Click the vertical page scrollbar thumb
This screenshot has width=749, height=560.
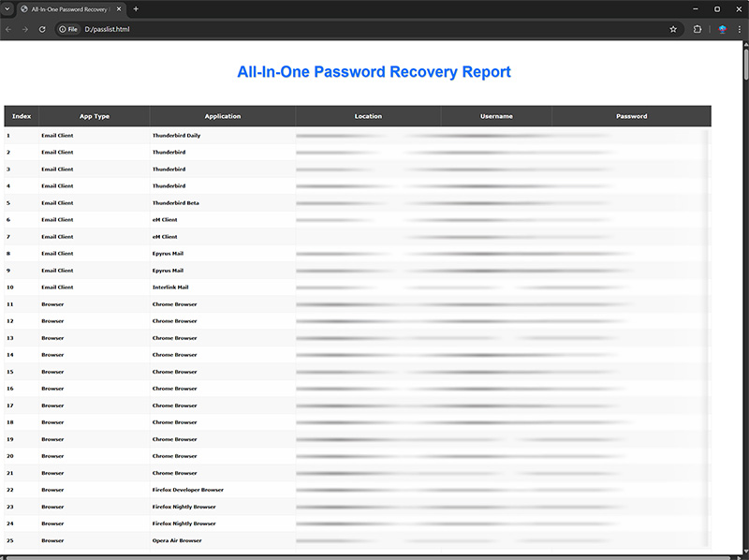click(x=745, y=65)
